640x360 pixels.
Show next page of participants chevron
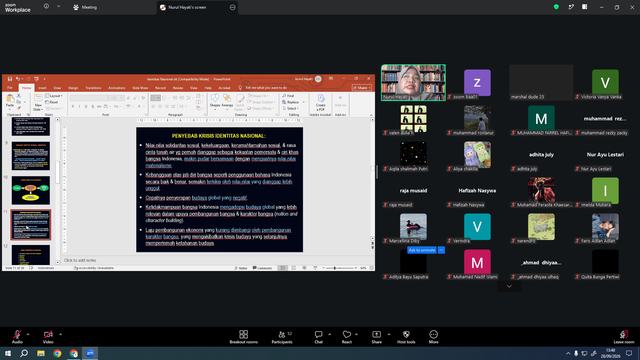tap(509, 287)
